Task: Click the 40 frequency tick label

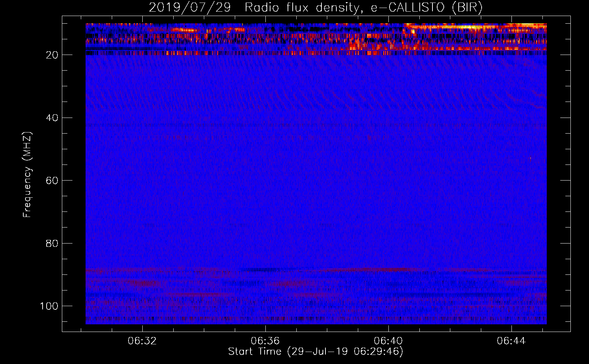Action: 52,118
